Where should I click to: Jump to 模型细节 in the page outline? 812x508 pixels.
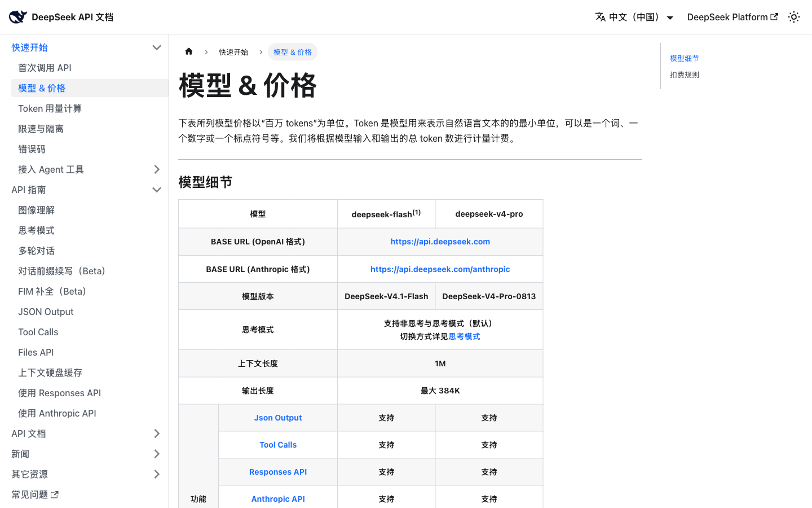click(685, 58)
